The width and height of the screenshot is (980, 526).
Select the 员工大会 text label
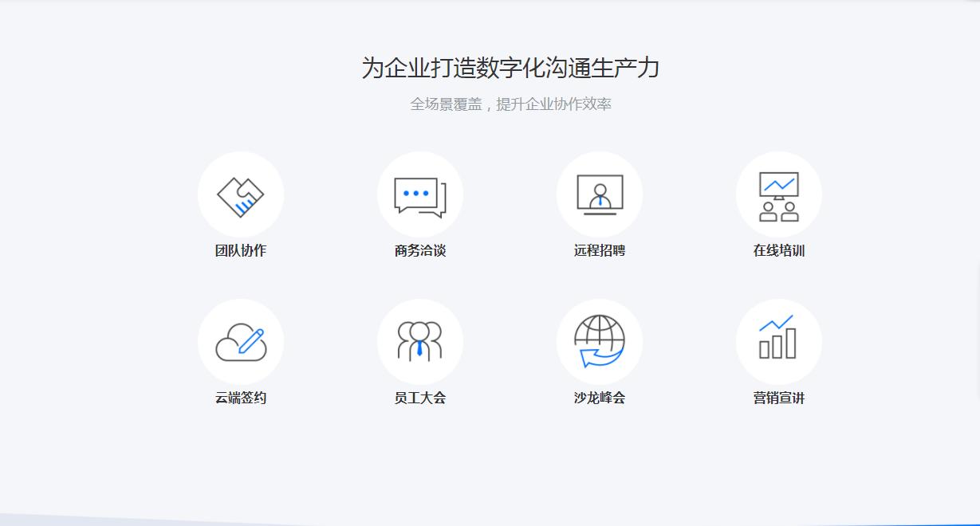(x=420, y=398)
